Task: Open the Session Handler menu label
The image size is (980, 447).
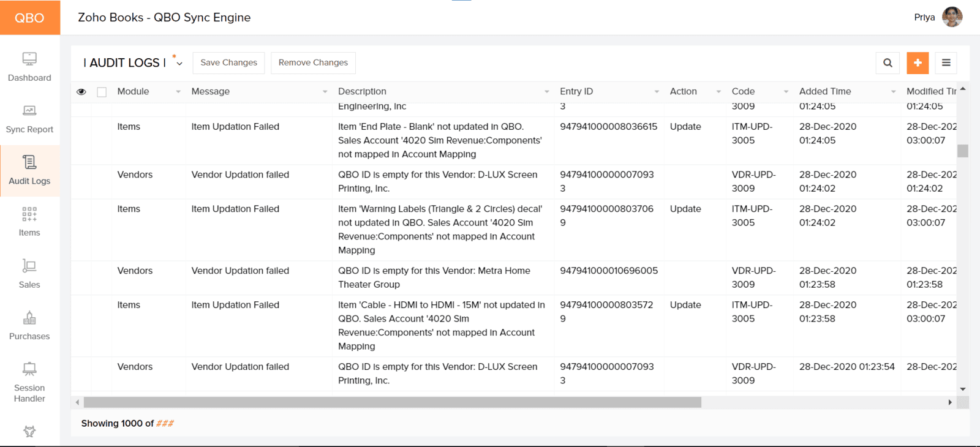Action: coord(29,393)
